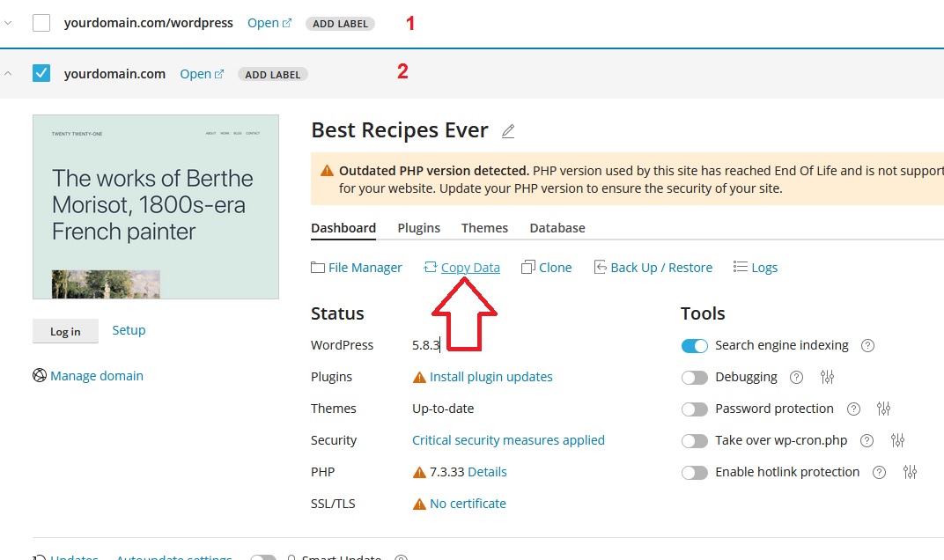Screen dimensions: 944x560
Task: Click help icon next to Debugging
Action: [796, 377]
